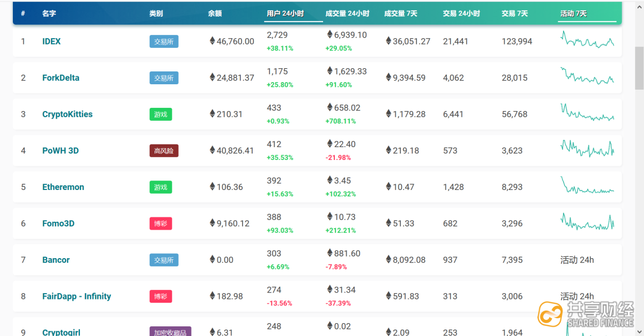The image size is (644, 336).
Task: Click the page vertical scrollbar thumb
Action: click(x=639, y=68)
